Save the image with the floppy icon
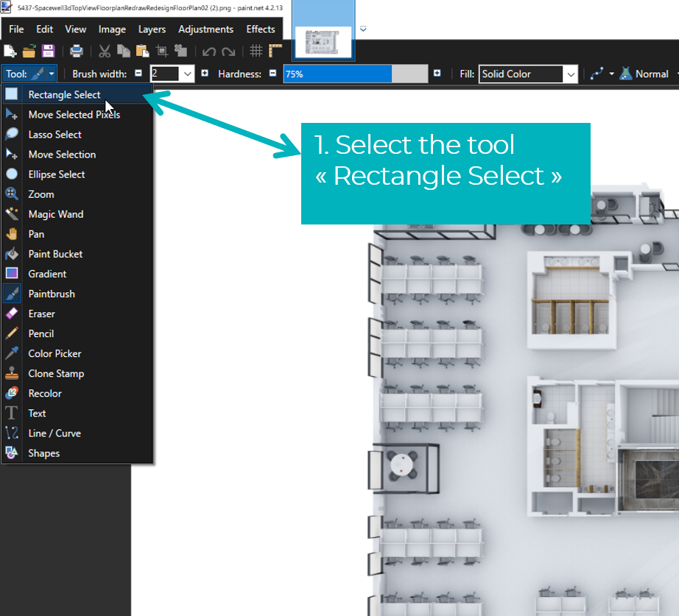The image size is (679, 616). [x=48, y=51]
